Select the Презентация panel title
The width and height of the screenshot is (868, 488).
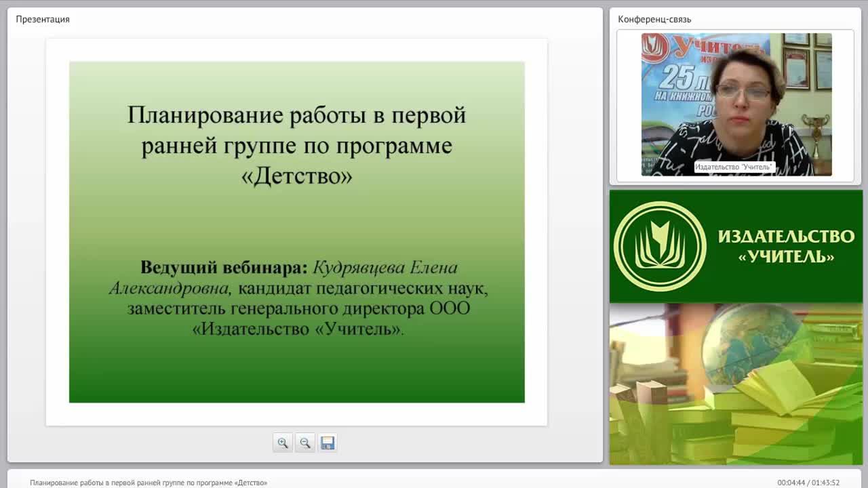point(43,19)
